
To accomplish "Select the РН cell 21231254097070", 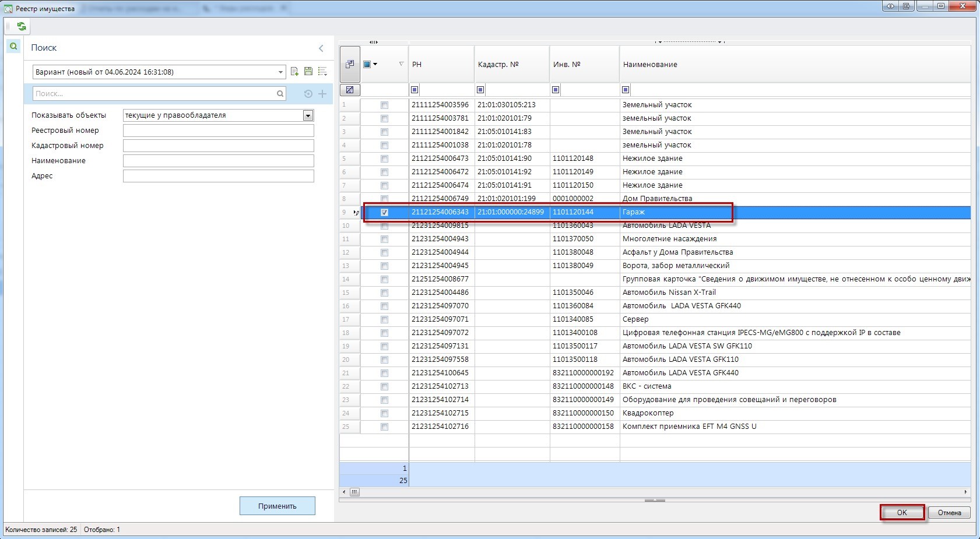I will [x=441, y=306].
